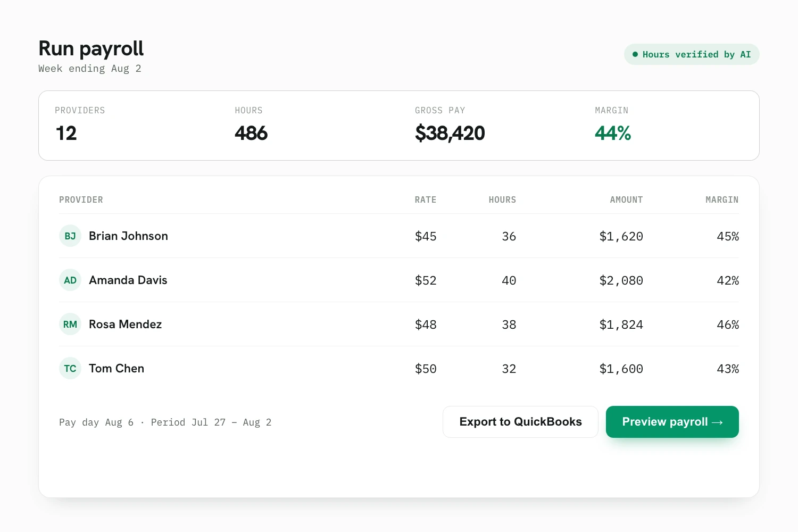Click the 46% margin cell

(x=728, y=325)
